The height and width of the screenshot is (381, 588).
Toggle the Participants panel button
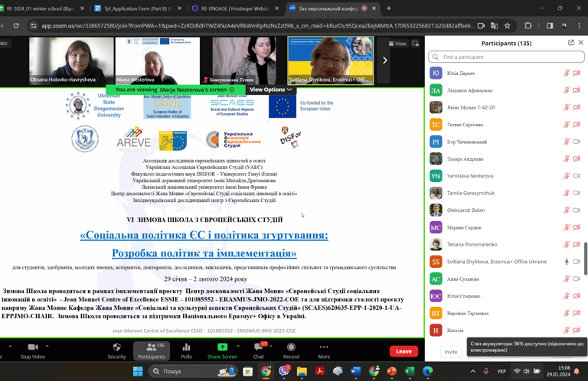pyautogui.click(x=152, y=351)
